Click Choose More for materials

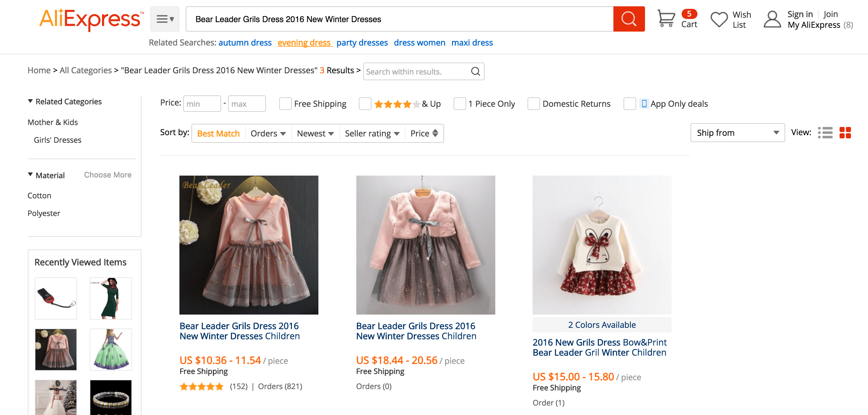tap(108, 175)
